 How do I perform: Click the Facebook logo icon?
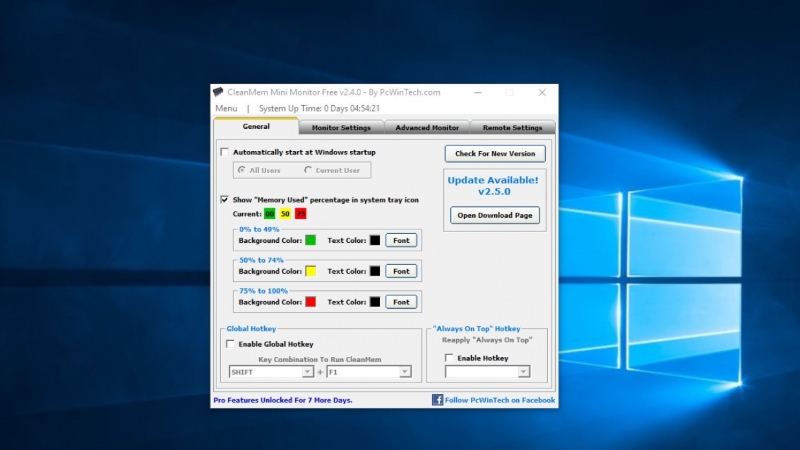coord(437,400)
